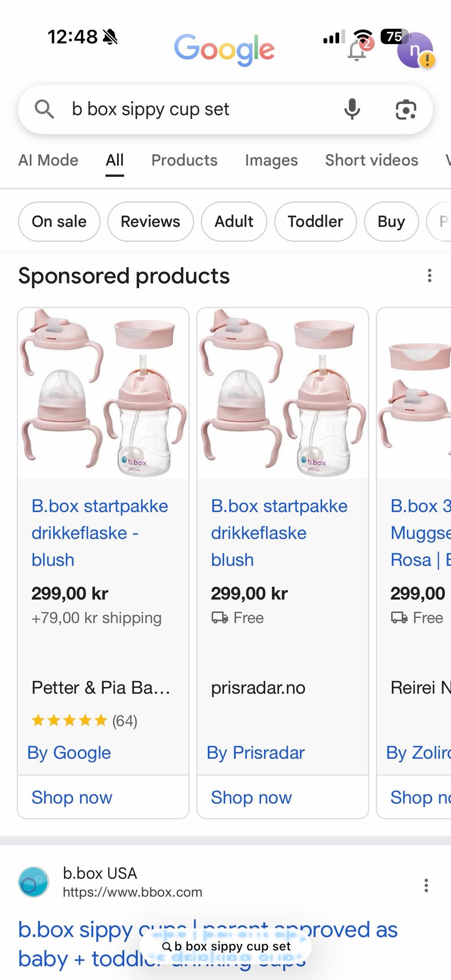This screenshot has height=980, width=451.
Task: Open the notifications bell
Action: pyautogui.click(x=358, y=50)
